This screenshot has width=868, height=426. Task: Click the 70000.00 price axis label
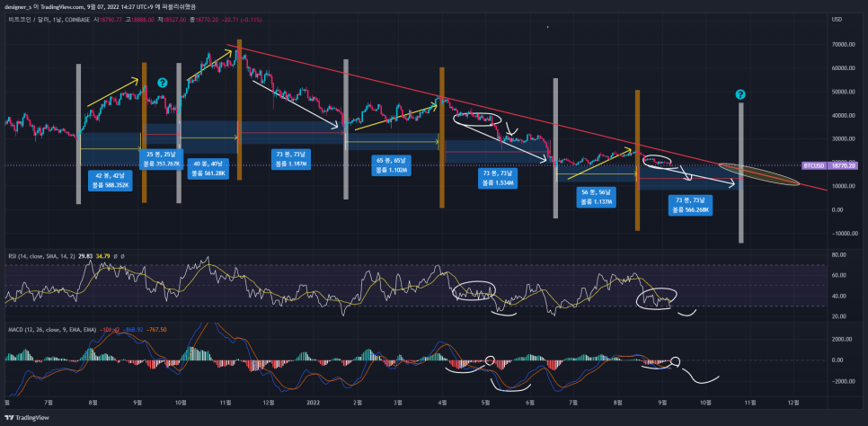click(842, 44)
